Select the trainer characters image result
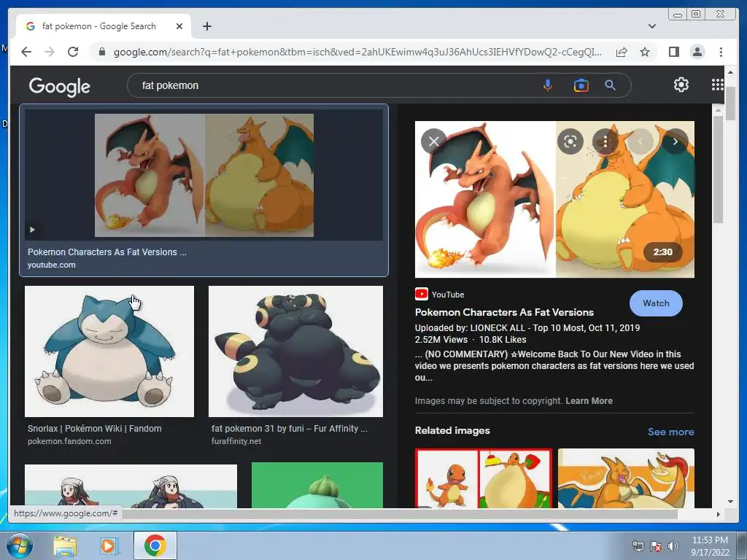747x560 pixels. pyautogui.click(x=131, y=486)
